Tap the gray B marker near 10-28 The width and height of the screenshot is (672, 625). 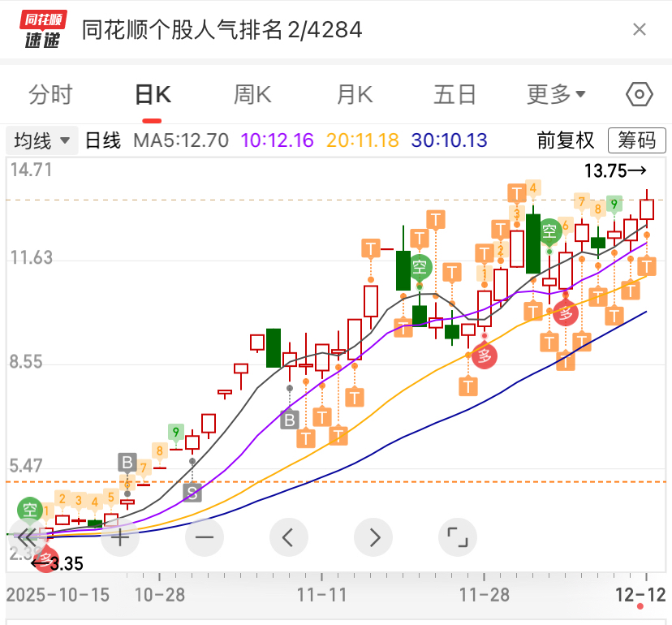[x=127, y=463]
